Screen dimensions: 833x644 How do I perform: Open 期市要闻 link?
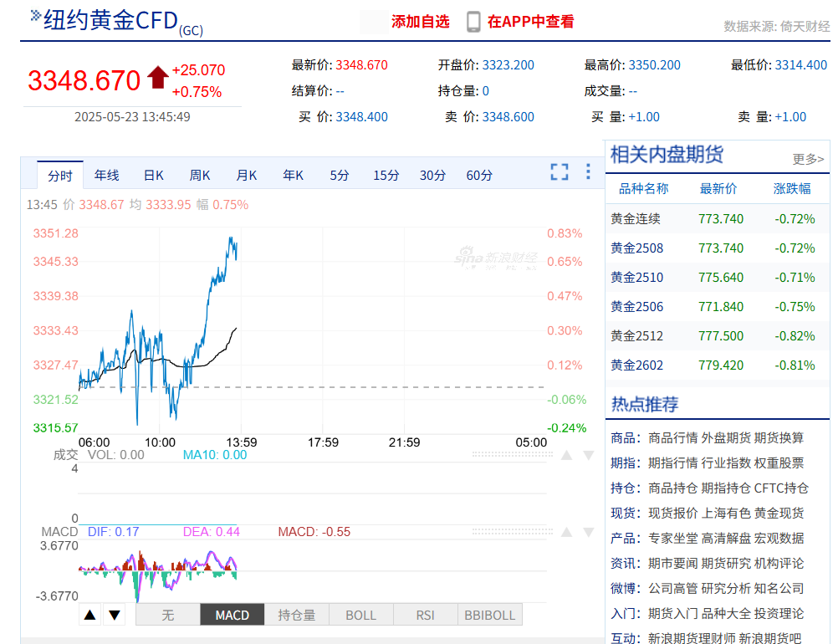click(672, 563)
